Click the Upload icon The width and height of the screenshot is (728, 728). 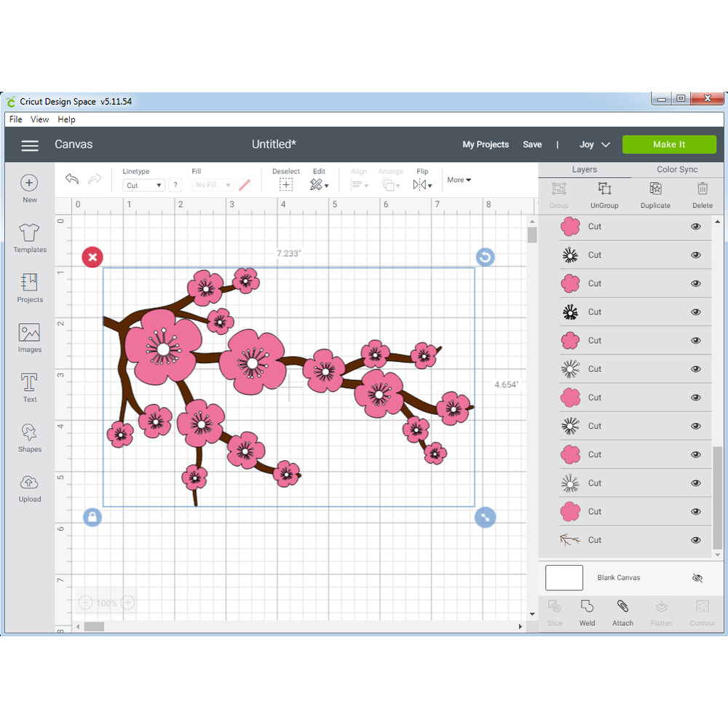29,487
